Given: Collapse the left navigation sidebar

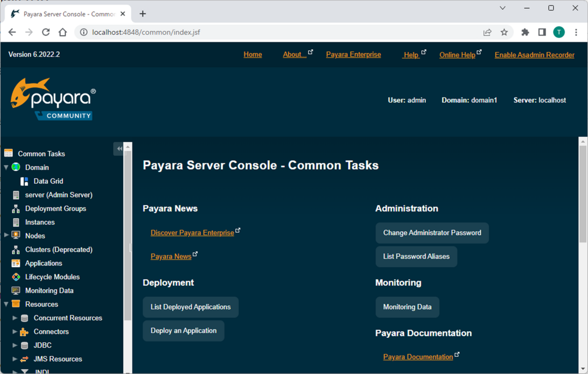Looking at the screenshot, I should (119, 149).
